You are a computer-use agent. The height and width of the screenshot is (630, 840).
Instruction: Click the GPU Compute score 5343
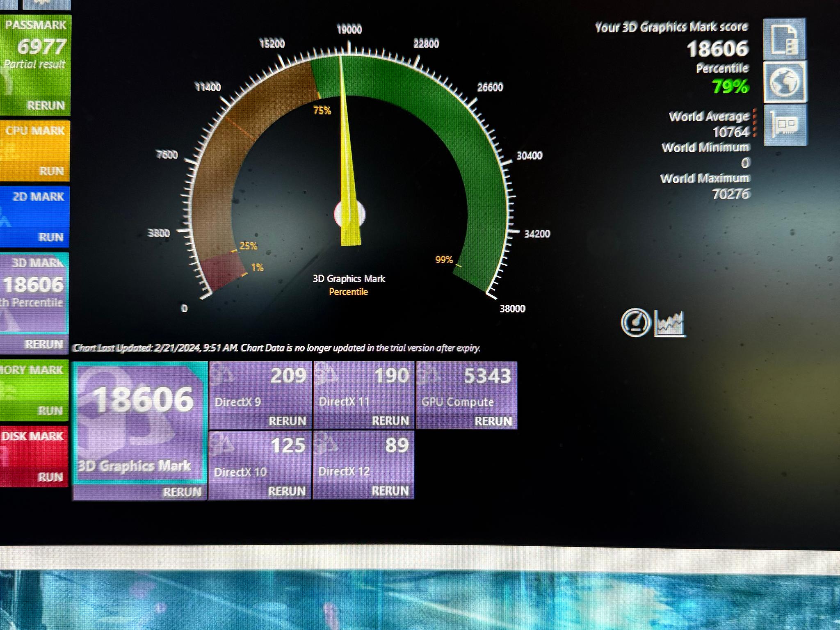pyautogui.click(x=487, y=376)
